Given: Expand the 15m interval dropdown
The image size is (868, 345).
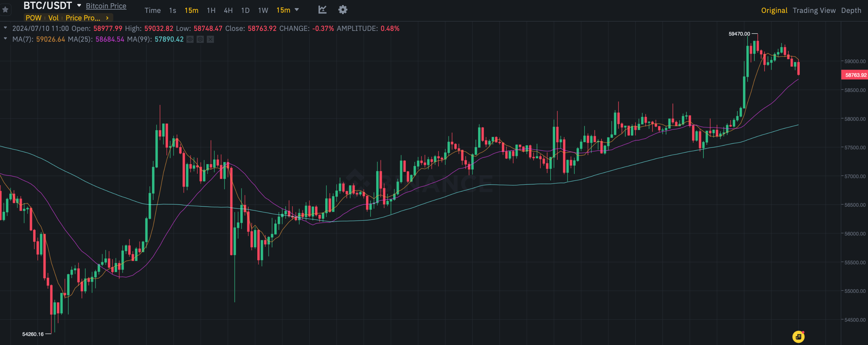Looking at the screenshot, I should [x=297, y=10].
